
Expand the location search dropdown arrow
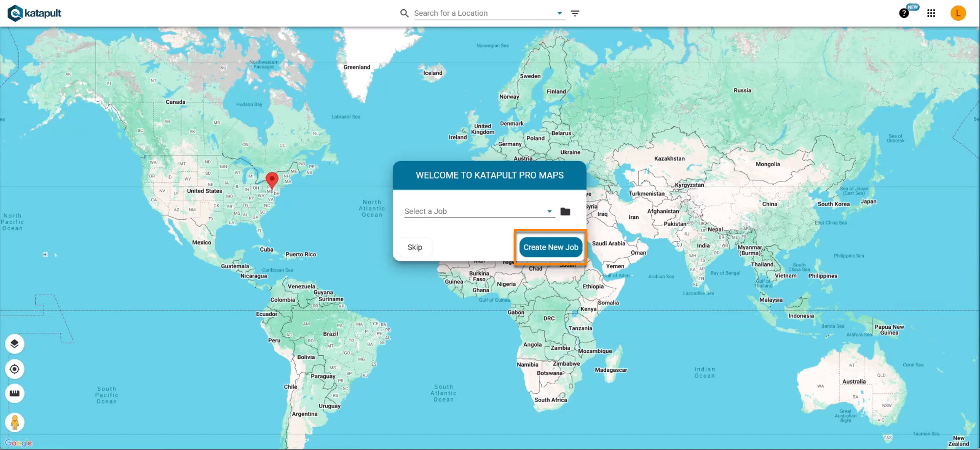(x=560, y=13)
